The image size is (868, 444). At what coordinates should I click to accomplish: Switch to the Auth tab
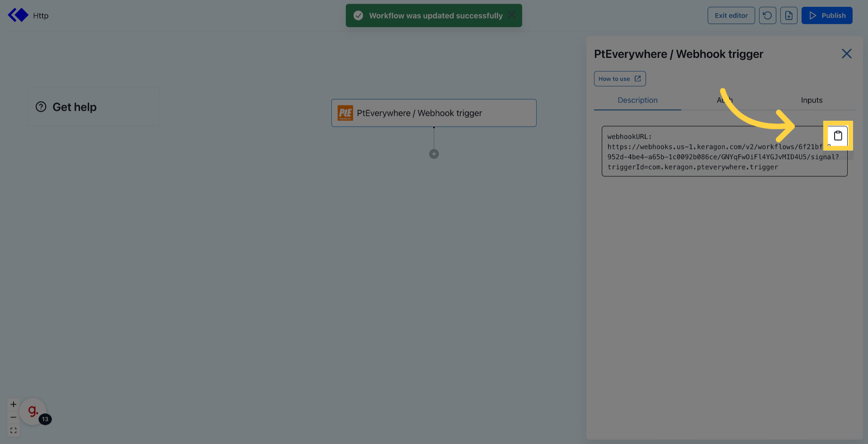point(725,100)
